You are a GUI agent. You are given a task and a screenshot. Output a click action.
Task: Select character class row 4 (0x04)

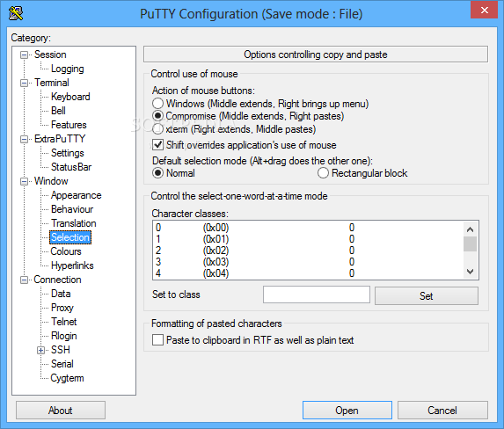(308, 273)
